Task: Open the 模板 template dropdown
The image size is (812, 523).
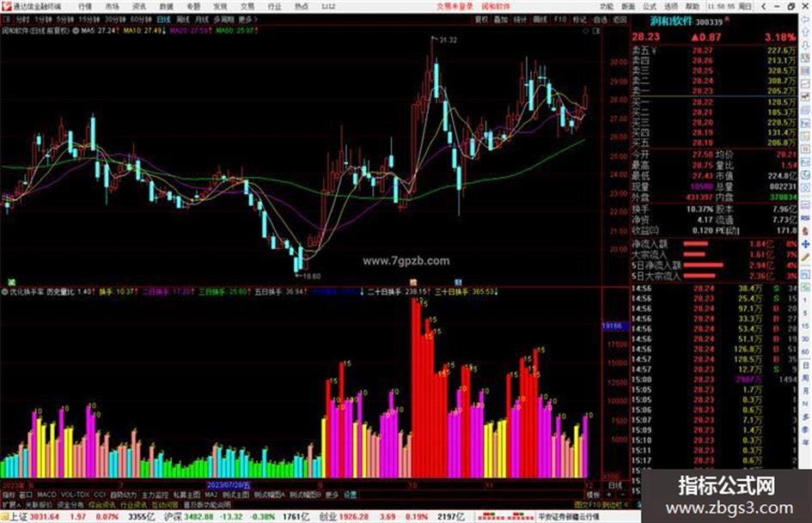Action: tap(593, 495)
